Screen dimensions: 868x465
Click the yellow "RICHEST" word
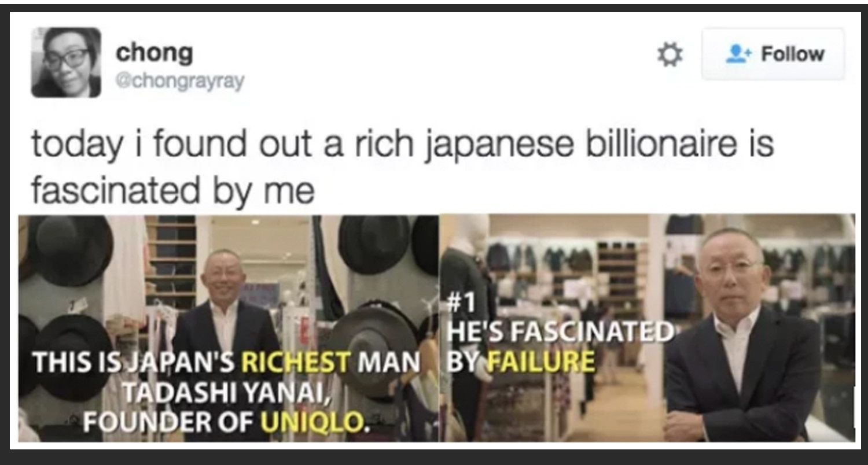[x=295, y=363]
